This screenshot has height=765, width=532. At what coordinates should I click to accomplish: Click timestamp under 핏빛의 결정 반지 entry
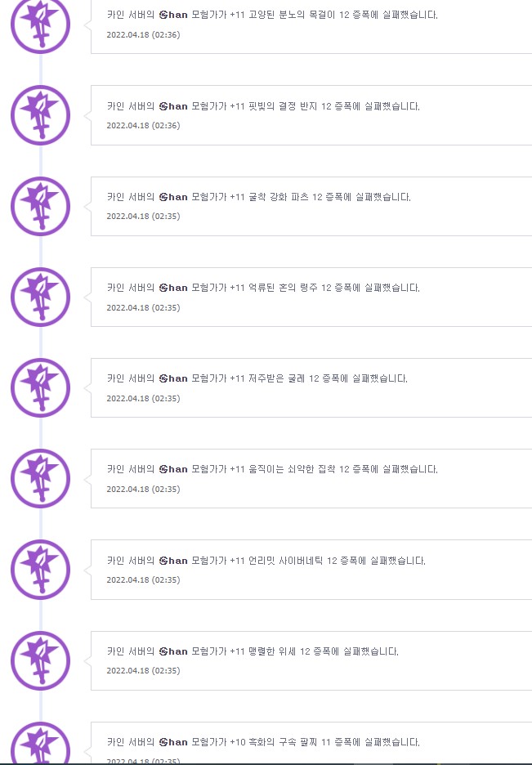143,125
